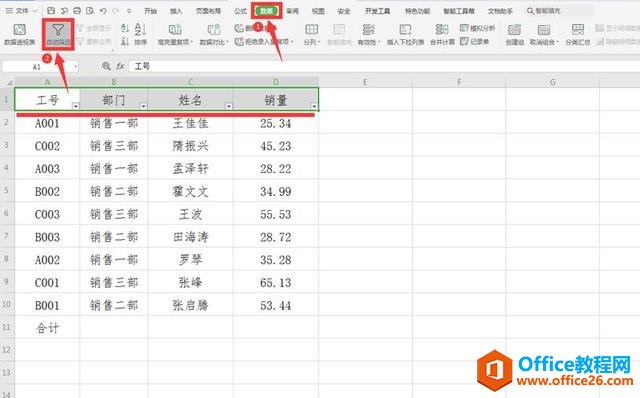
Task: Open the filter dropdown on 姓名 header
Action: point(229,106)
